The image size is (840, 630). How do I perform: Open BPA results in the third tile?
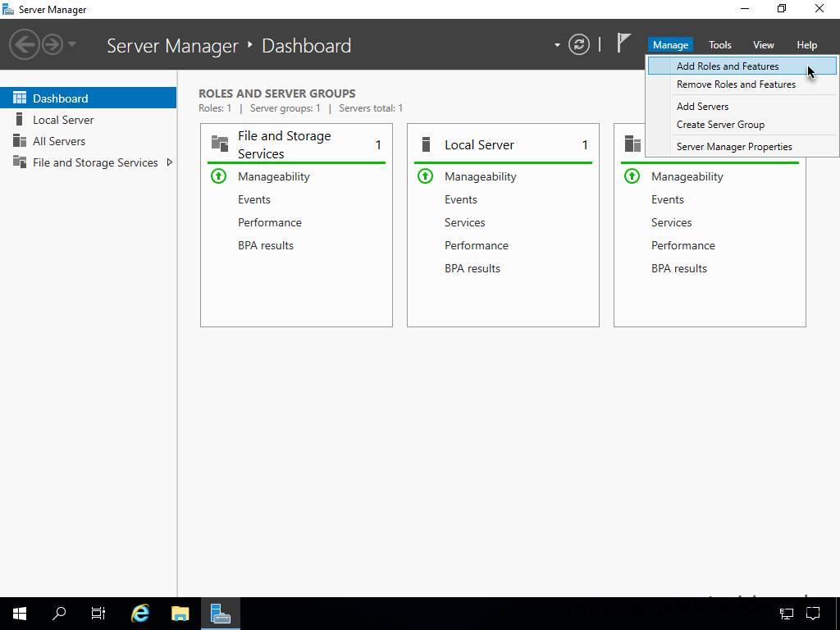click(679, 268)
